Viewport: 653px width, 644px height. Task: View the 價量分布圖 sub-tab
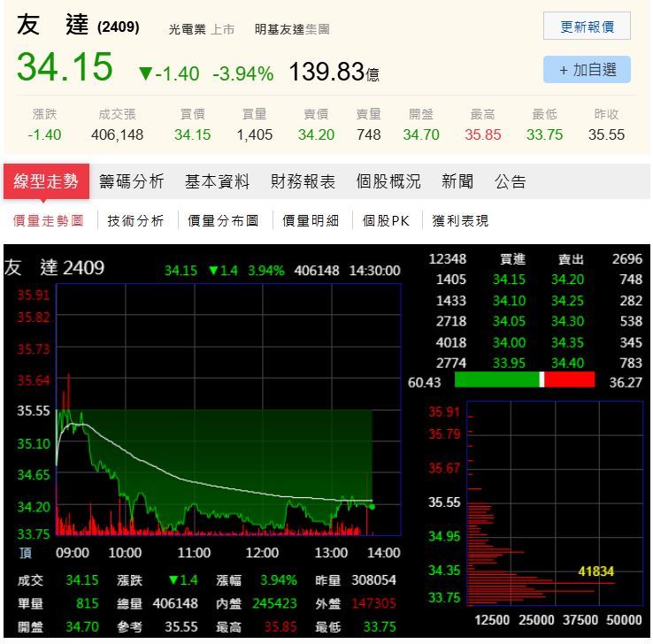[x=223, y=220]
